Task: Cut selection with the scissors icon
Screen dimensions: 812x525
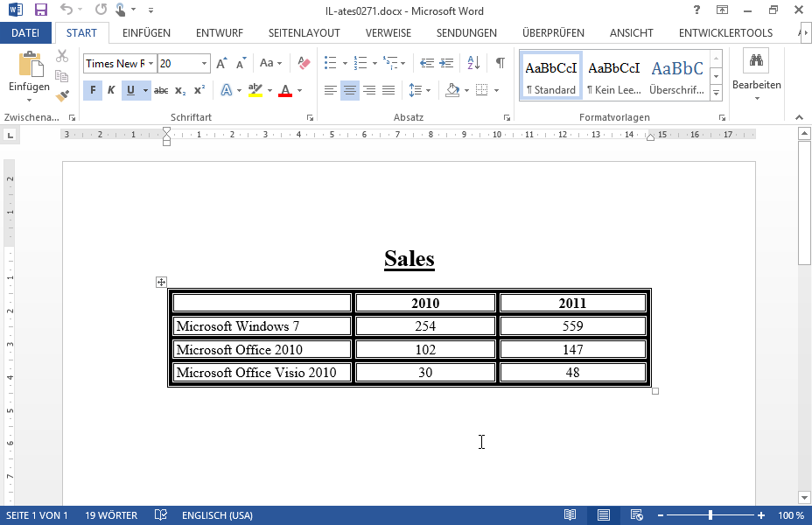Action: pyautogui.click(x=61, y=55)
